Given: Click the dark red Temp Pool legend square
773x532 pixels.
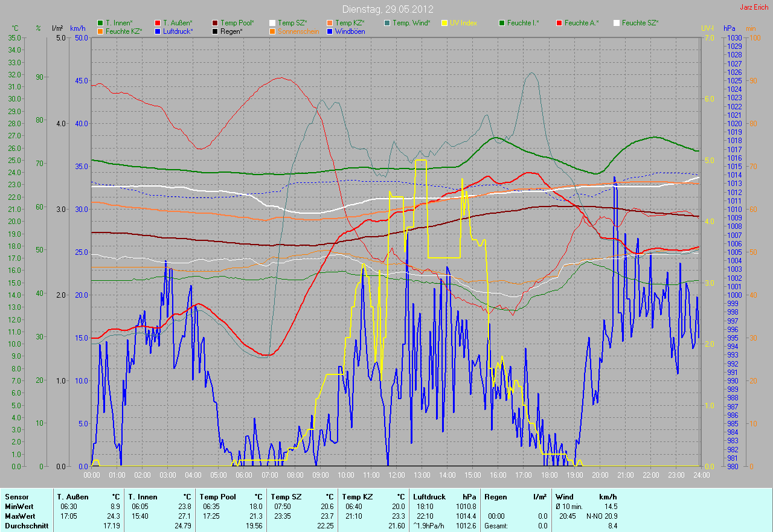Looking at the screenshot, I should (215, 23).
